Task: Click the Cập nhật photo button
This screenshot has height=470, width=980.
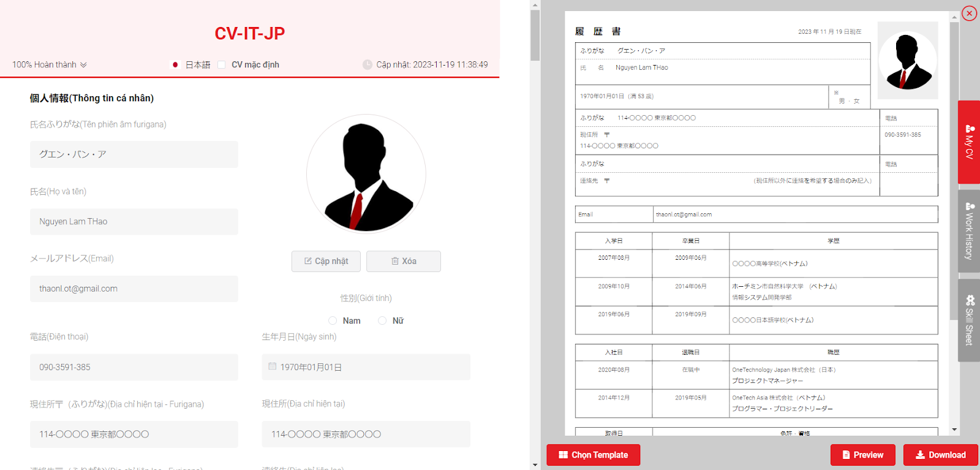Action: click(326, 261)
